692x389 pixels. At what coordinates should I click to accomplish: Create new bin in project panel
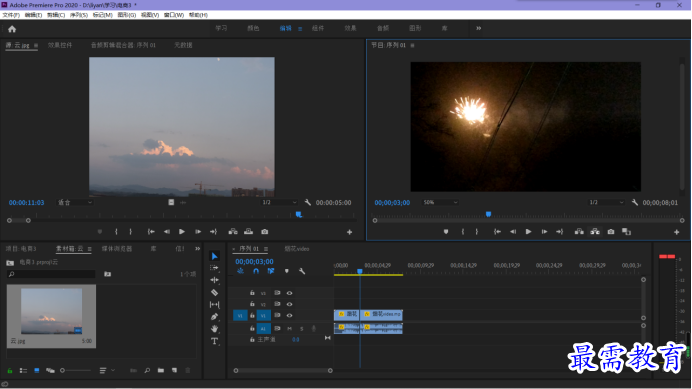pos(161,370)
